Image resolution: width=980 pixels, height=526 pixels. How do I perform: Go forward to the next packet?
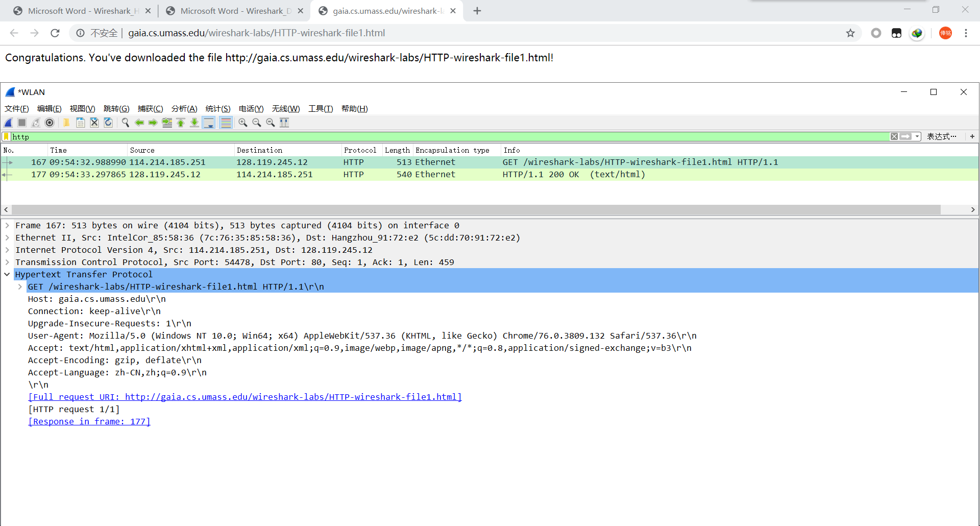coord(153,123)
